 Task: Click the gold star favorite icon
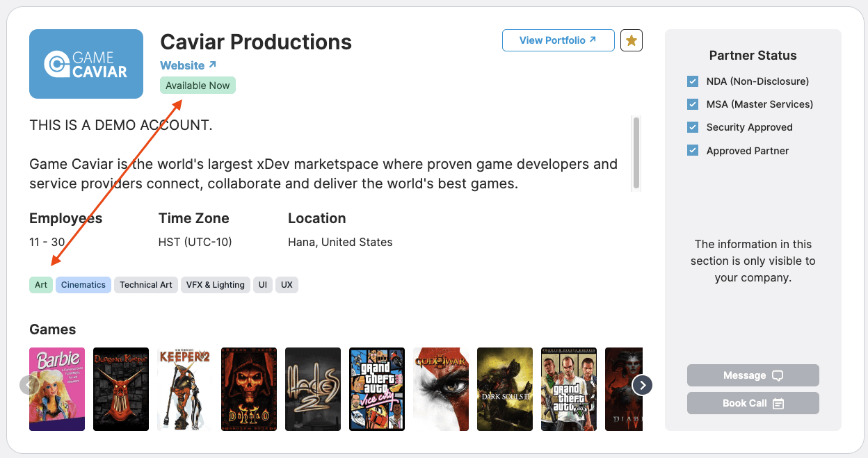(x=632, y=40)
